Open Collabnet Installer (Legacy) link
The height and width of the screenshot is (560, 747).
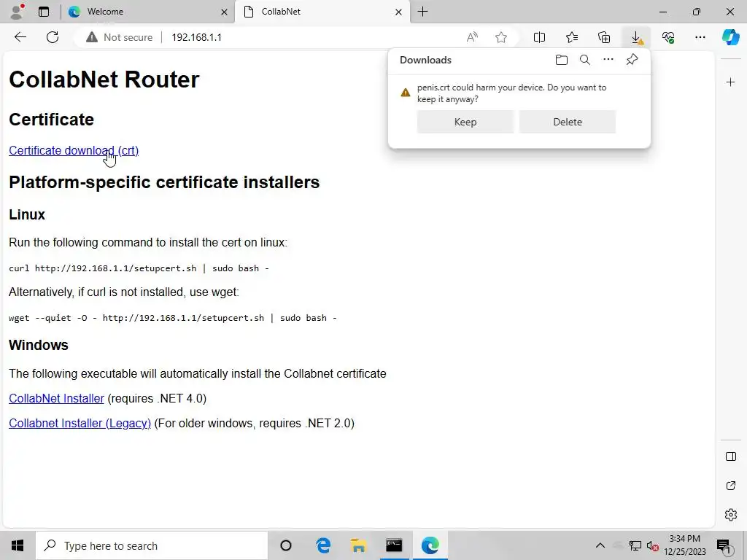(80, 424)
